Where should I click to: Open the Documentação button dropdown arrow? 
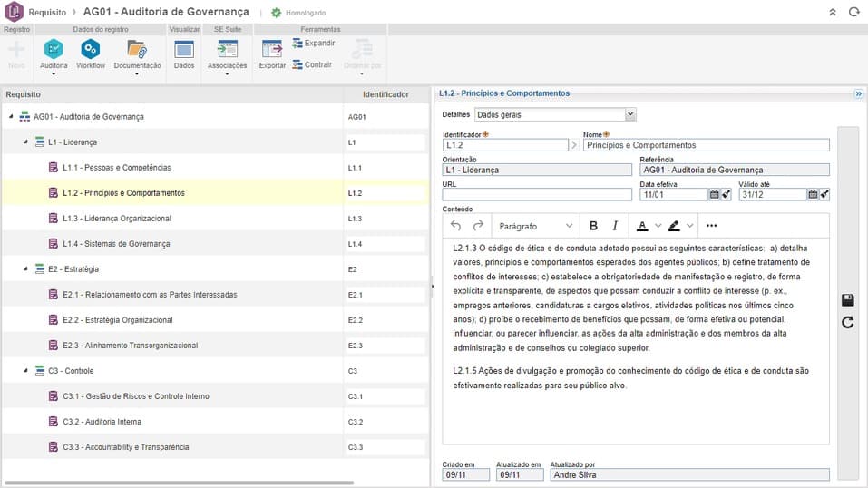tap(137, 74)
